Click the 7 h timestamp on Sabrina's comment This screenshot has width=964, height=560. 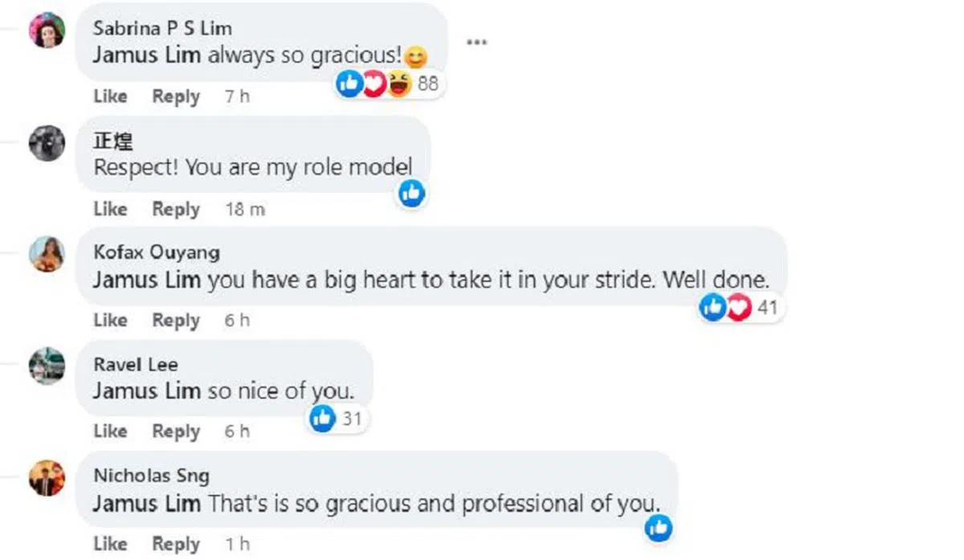[237, 96]
